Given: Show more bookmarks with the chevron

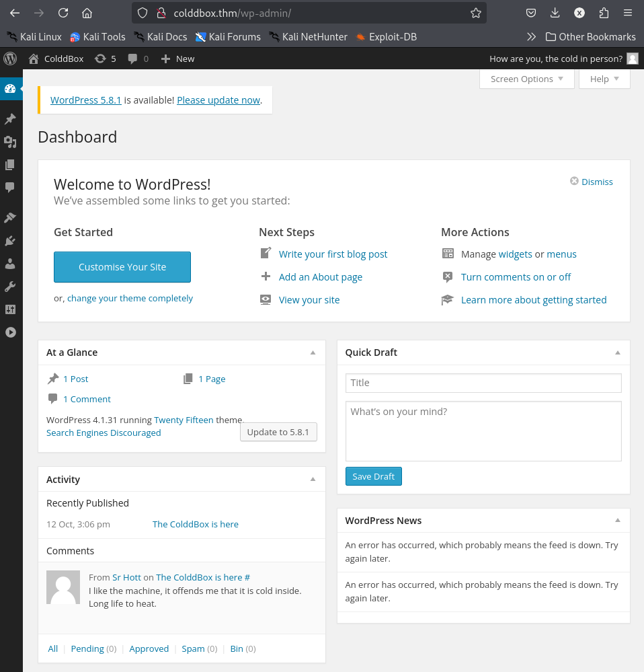Looking at the screenshot, I should pyautogui.click(x=531, y=37).
